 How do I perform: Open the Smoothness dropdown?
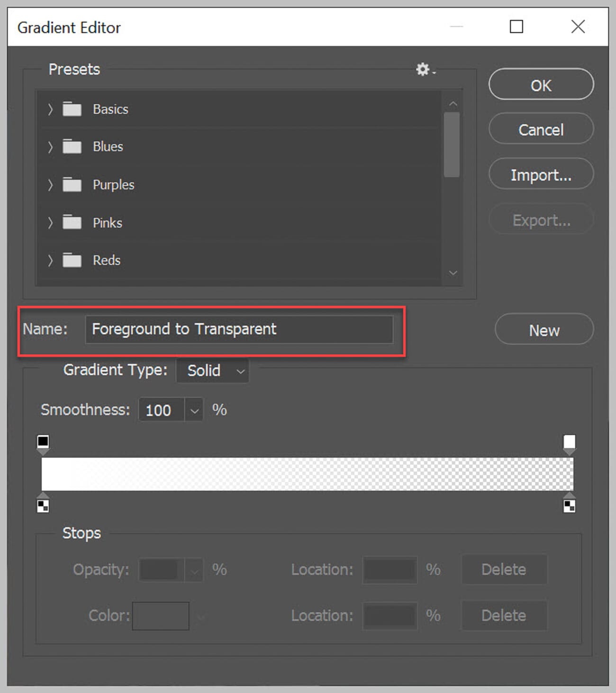[x=194, y=410]
